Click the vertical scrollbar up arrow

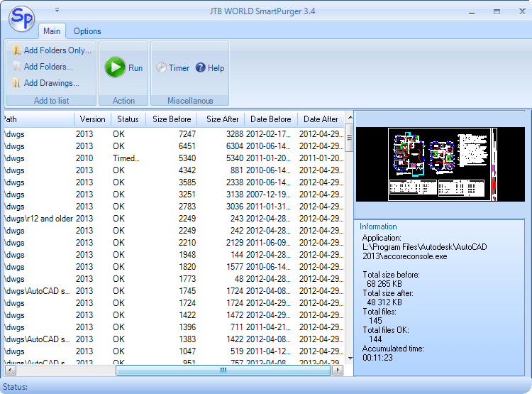point(350,118)
